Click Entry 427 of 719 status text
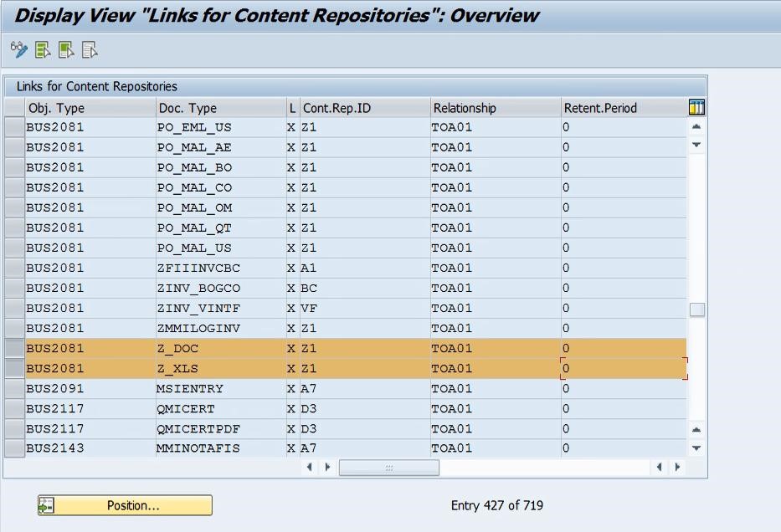This screenshot has width=781, height=532. point(496,505)
